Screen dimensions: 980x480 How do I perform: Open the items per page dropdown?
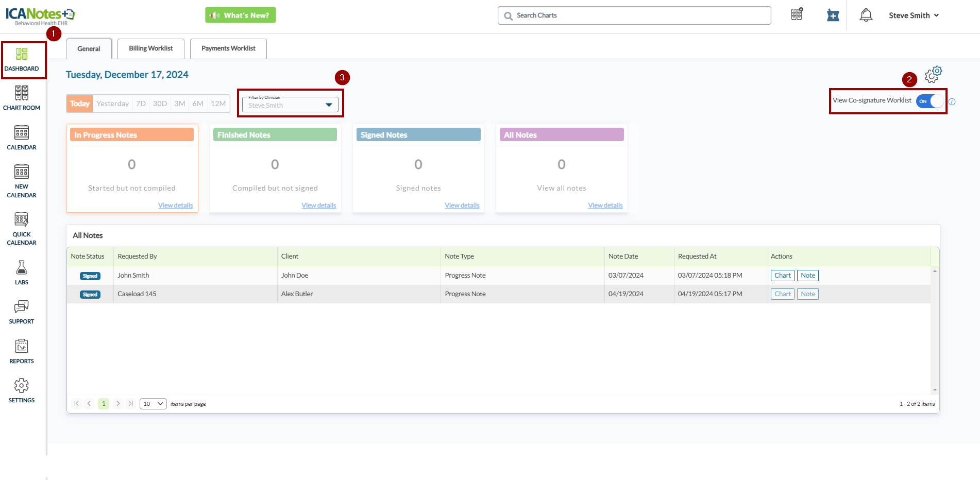point(153,404)
